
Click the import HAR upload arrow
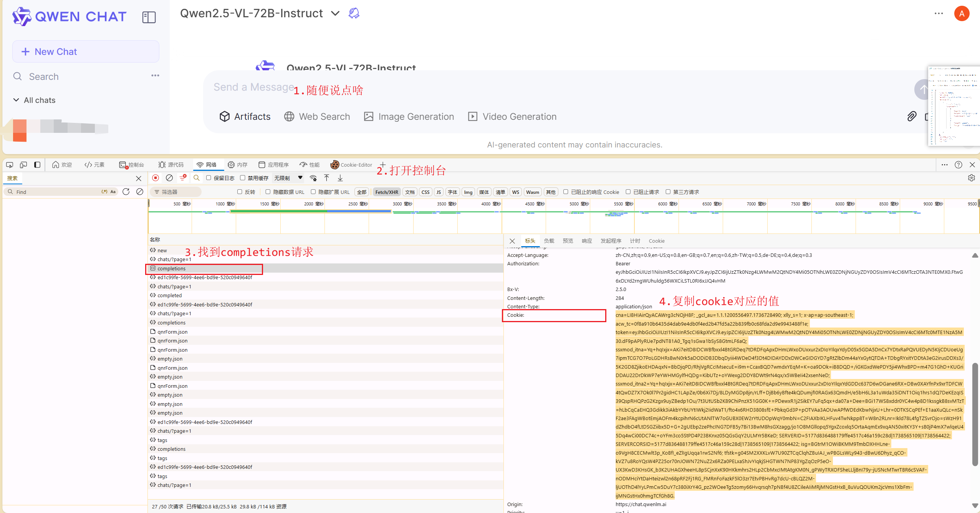pos(326,178)
